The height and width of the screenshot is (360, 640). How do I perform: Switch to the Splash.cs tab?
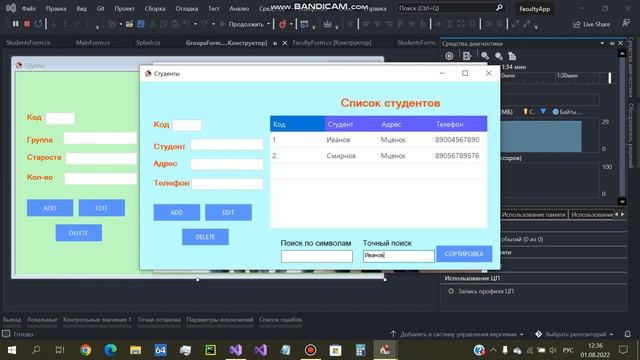pos(148,42)
